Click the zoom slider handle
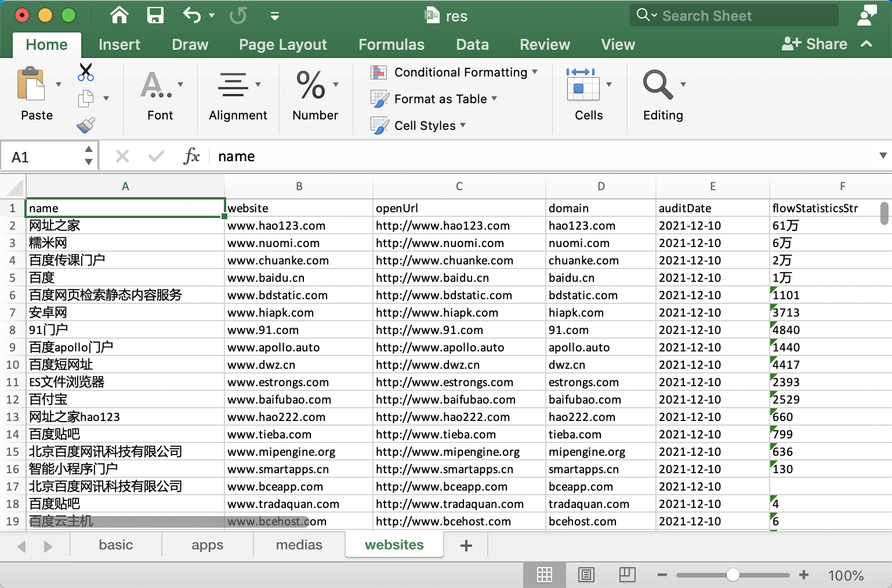The image size is (892, 588). pyautogui.click(x=733, y=575)
